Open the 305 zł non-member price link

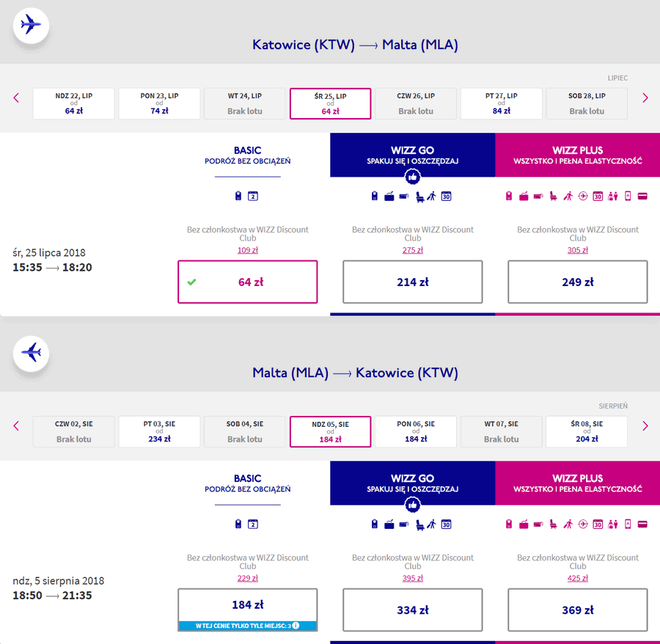(578, 250)
